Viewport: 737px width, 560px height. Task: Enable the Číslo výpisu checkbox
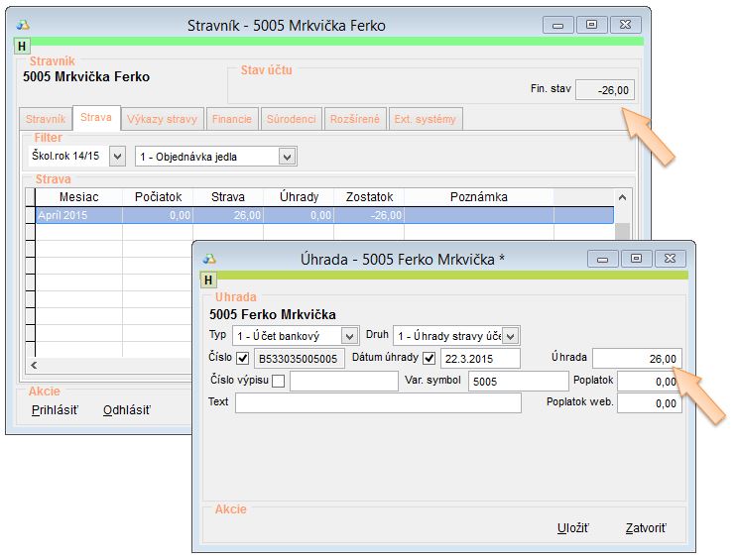coord(278,382)
